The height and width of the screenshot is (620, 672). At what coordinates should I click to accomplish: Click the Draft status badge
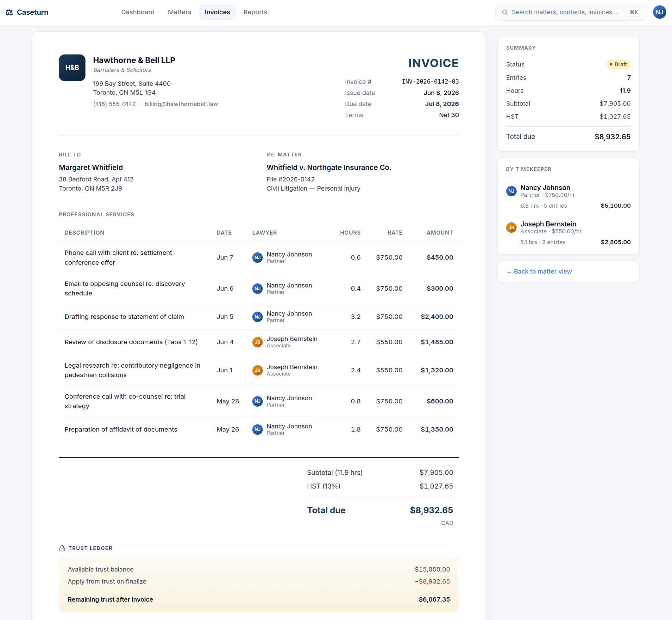(618, 64)
